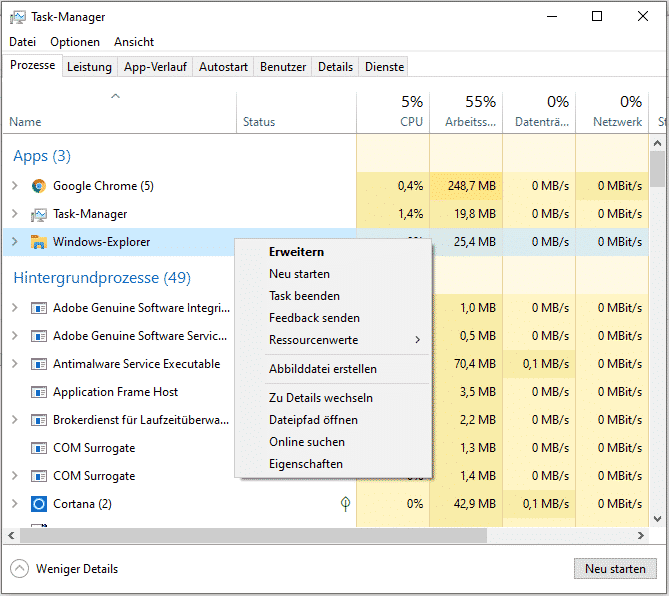Sort by the Arbeitss... memory column header
The image size is (669, 596).
tap(466, 112)
